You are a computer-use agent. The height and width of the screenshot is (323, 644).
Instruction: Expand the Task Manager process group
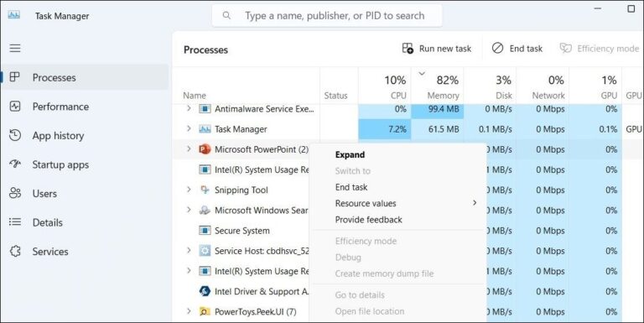(189, 128)
